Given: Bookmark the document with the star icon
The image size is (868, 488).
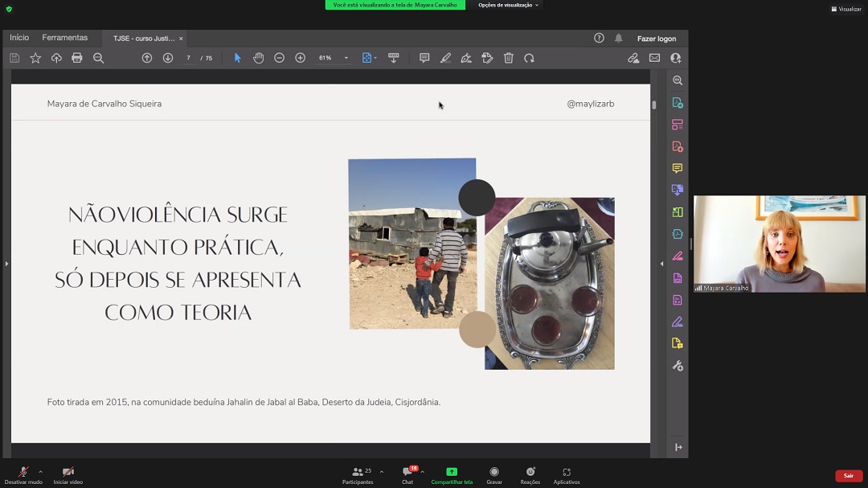Looking at the screenshot, I should click(x=35, y=58).
